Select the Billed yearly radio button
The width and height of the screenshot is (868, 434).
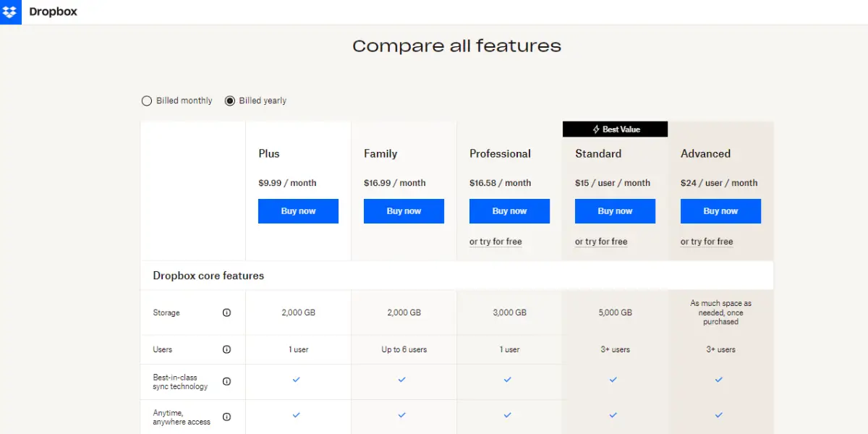tap(230, 101)
